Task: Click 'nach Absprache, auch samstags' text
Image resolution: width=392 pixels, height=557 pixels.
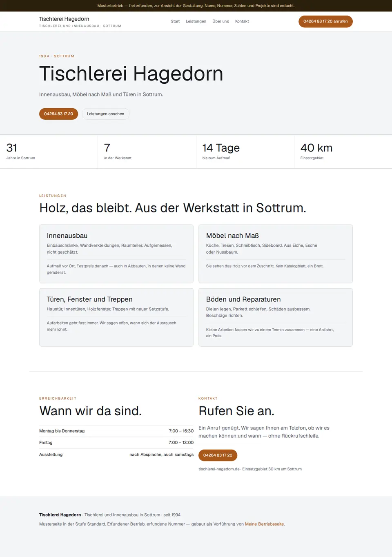Action: 162,455
